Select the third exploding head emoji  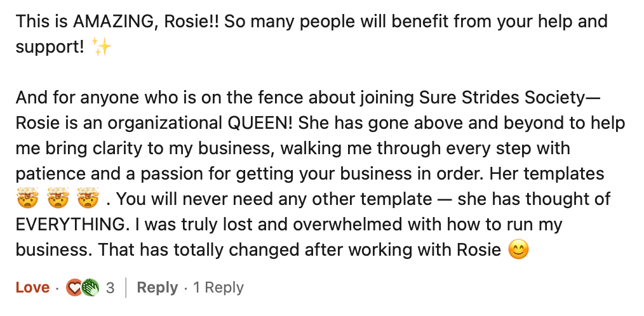point(88,199)
